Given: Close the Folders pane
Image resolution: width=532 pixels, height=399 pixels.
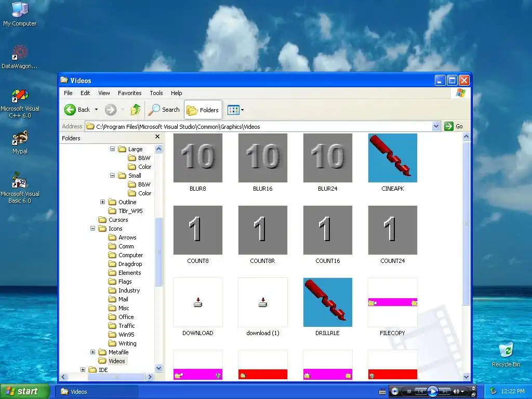Looking at the screenshot, I should tap(157, 137).
